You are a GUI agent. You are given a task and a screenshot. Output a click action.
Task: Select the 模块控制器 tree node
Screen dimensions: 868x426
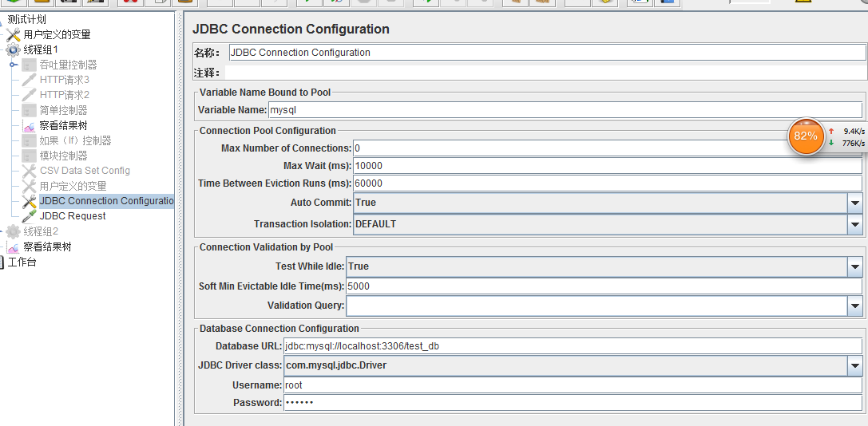pos(63,156)
